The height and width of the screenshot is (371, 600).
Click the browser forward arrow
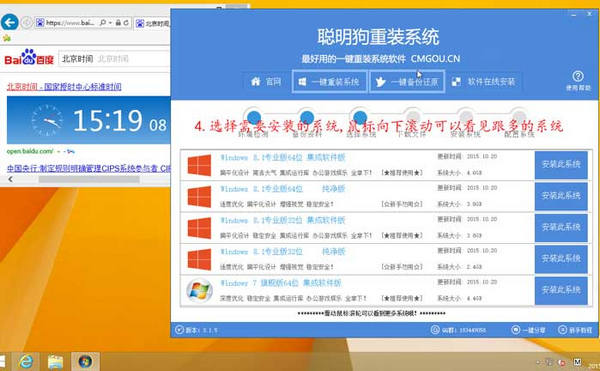pyautogui.click(x=26, y=23)
